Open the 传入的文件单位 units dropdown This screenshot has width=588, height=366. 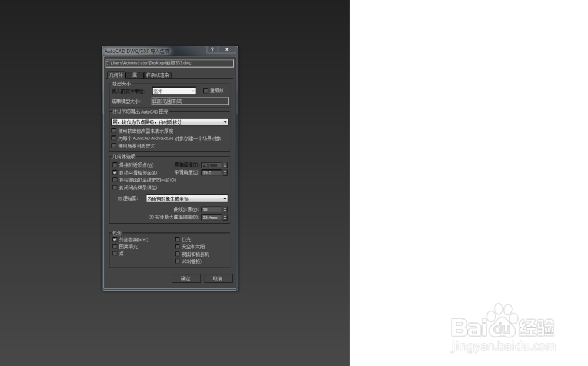click(174, 91)
